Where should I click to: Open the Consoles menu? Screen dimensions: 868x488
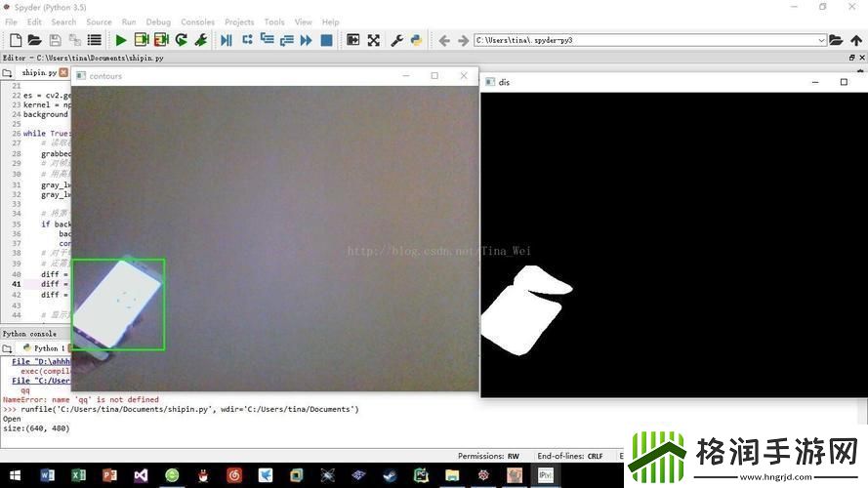198,21
